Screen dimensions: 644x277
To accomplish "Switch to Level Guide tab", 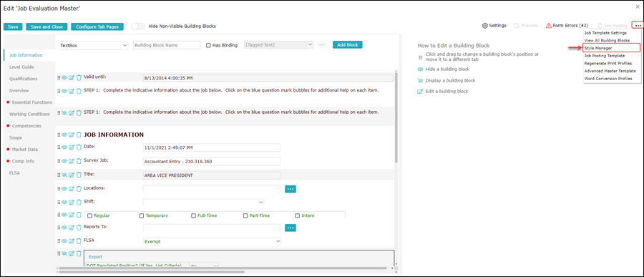I will [x=21, y=67].
